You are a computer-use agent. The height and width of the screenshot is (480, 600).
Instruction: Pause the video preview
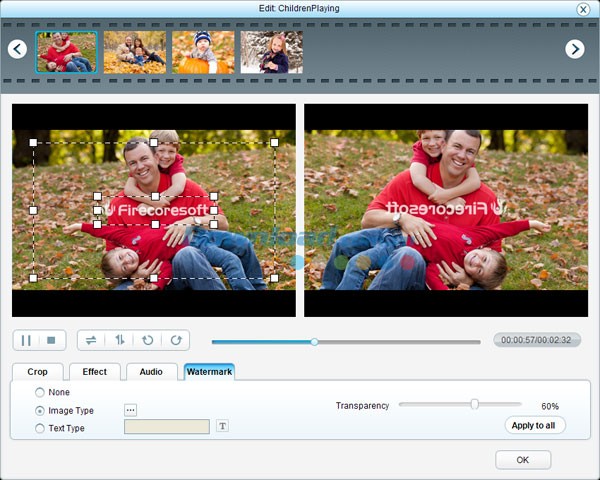26,340
